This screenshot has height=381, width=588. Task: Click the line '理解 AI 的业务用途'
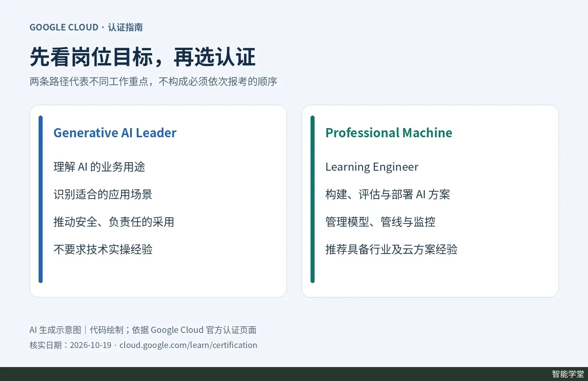click(99, 167)
